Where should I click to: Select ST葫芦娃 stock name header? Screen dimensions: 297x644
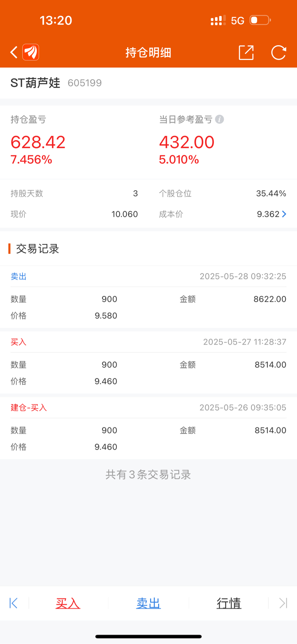coord(35,83)
